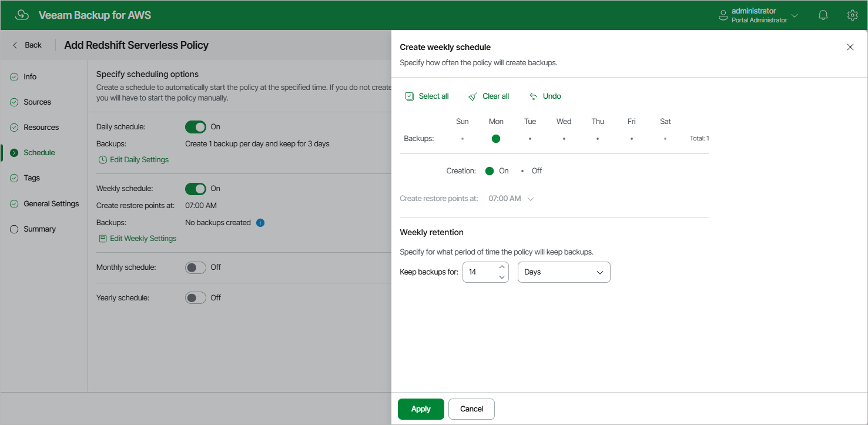Image resolution: width=868 pixels, height=425 pixels.
Task: Click the Back link
Action: [33, 45]
